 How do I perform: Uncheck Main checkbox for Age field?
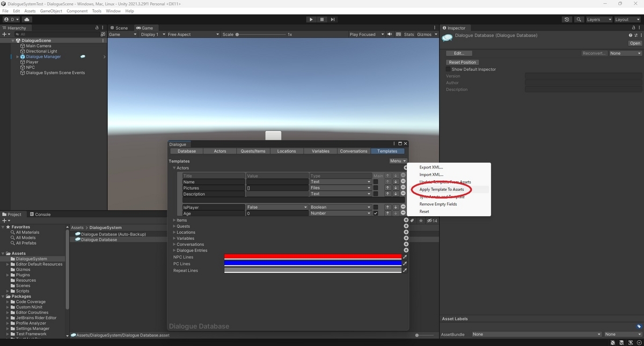click(x=376, y=213)
